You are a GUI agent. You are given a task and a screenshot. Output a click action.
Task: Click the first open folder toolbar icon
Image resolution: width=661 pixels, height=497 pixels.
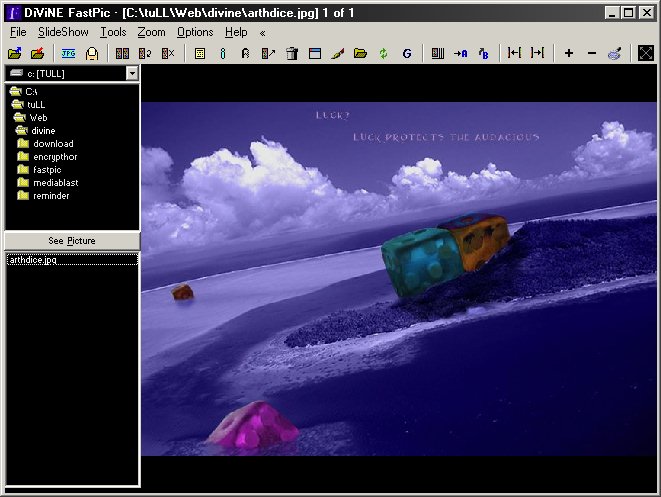point(14,53)
